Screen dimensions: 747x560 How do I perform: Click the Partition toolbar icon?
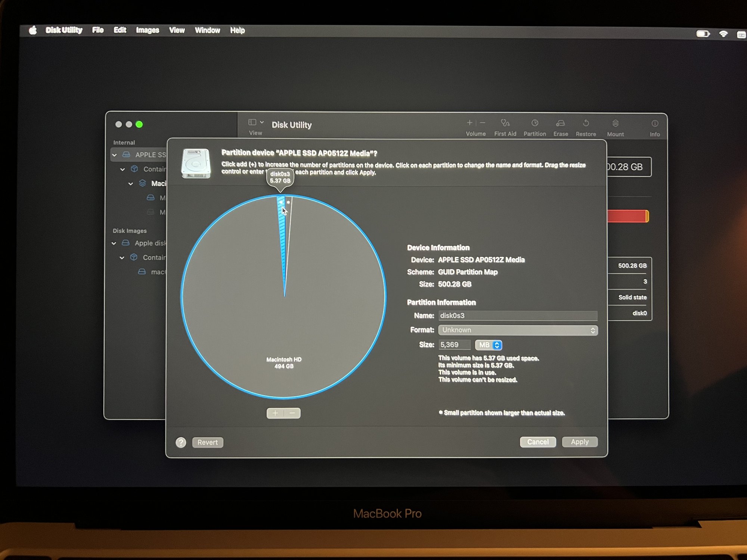click(535, 123)
